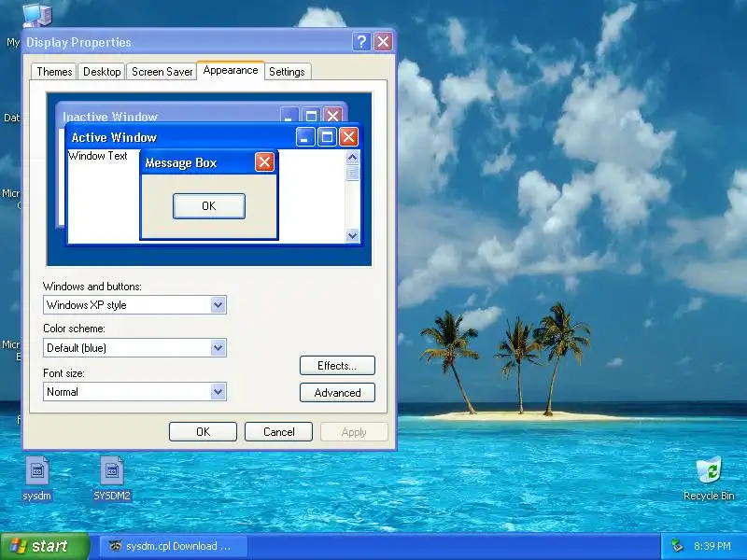747x560 pixels.
Task: Click the My Computer desktop icon
Action: click(36, 14)
